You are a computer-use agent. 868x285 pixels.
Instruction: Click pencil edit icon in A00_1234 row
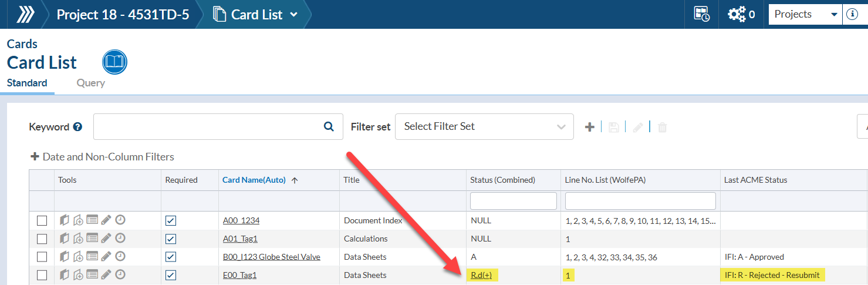point(106,220)
